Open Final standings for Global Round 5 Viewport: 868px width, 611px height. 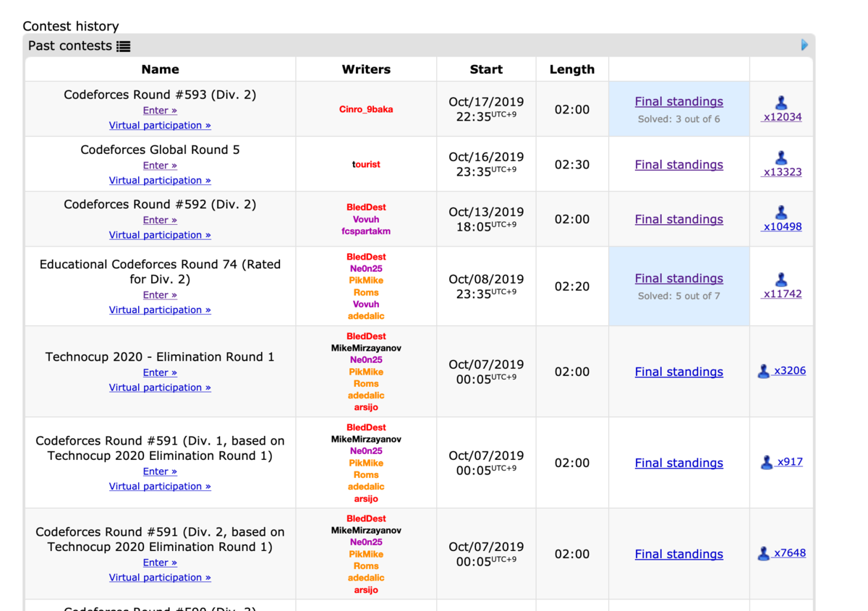(679, 165)
